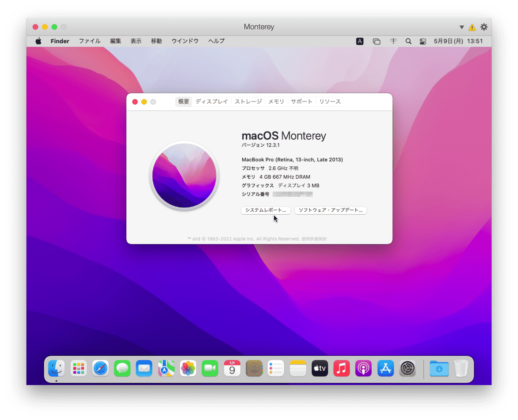This screenshot has height=420, width=518.
Task: Open Notes app in the Dock
Action: coord(298,368)
